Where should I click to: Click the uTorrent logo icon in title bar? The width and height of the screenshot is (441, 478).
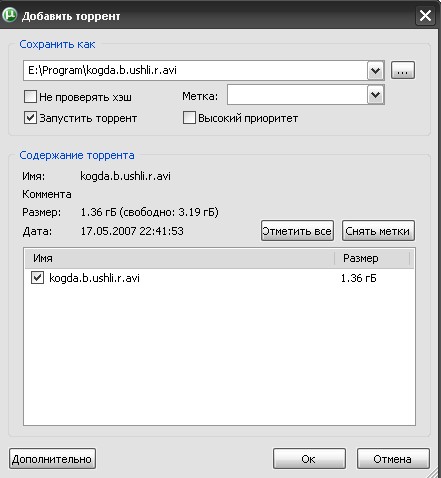click(9, 15)
